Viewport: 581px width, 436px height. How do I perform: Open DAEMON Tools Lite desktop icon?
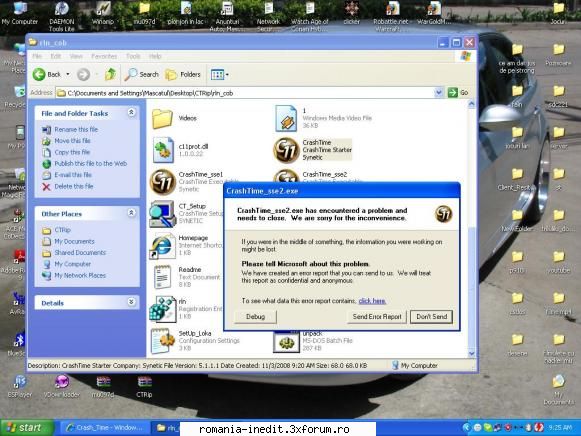[x=62, y=16]
